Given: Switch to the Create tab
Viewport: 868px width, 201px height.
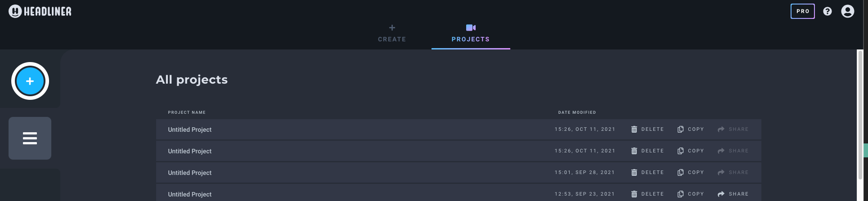Looking at the screenshot, I should tap(392, 33).
